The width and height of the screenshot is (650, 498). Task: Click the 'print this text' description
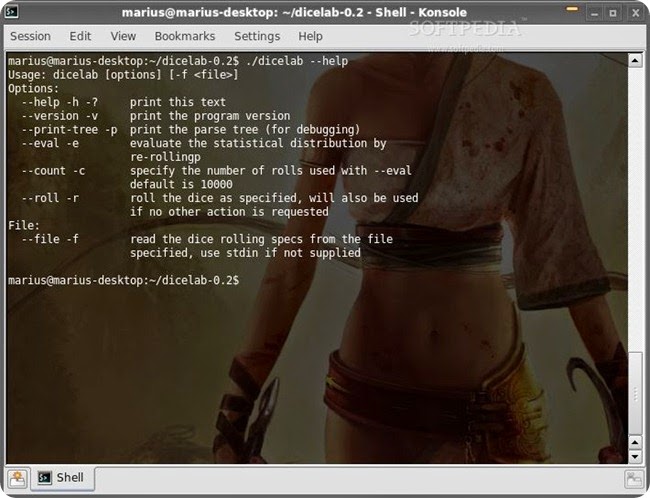click(x=178, y=102)
